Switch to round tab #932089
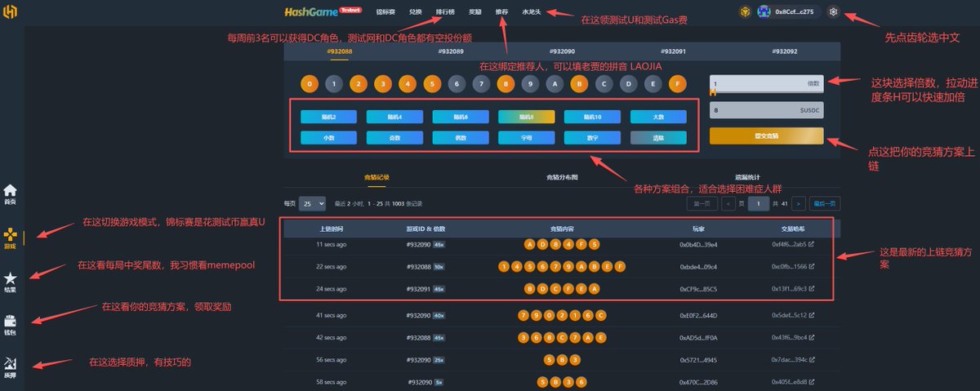The height and width of the screenshot is (391, 980). point(451,51)
